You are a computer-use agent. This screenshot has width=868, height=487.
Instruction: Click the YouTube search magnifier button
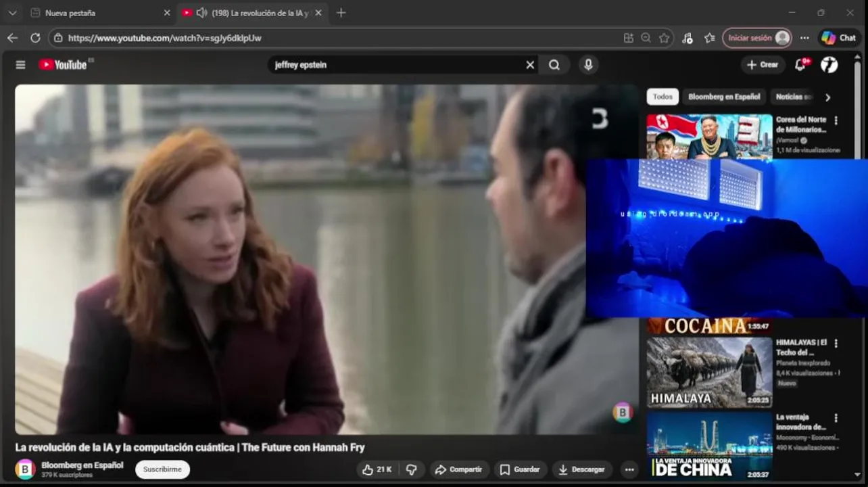click(554, 65)
